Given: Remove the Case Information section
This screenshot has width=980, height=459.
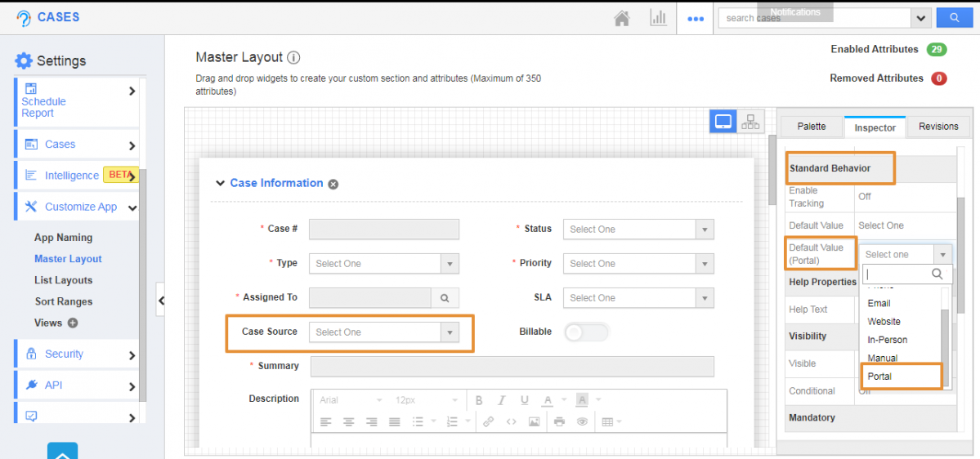Looking at the screenshot, I should click(x=333, y=185).
